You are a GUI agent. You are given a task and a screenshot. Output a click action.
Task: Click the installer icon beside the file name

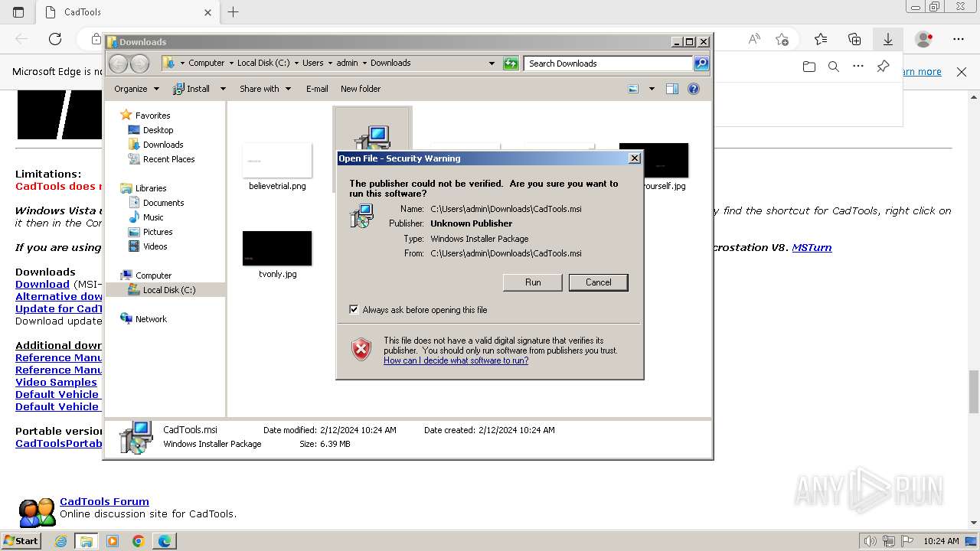(361, 215)
